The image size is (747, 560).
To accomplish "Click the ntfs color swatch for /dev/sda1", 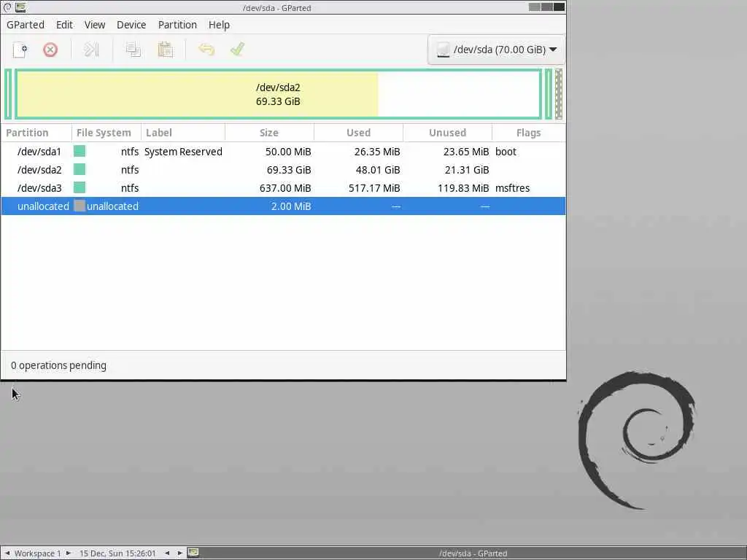I will tap(80, 152).
